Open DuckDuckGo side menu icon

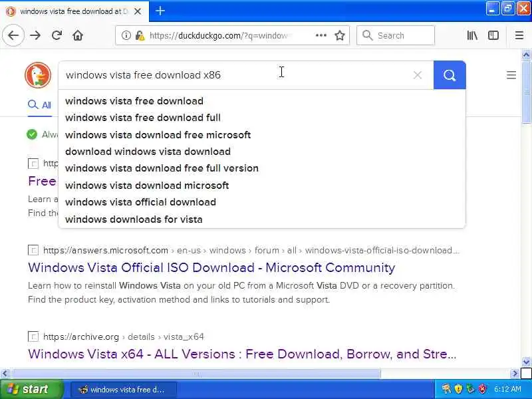coord(511,75)
